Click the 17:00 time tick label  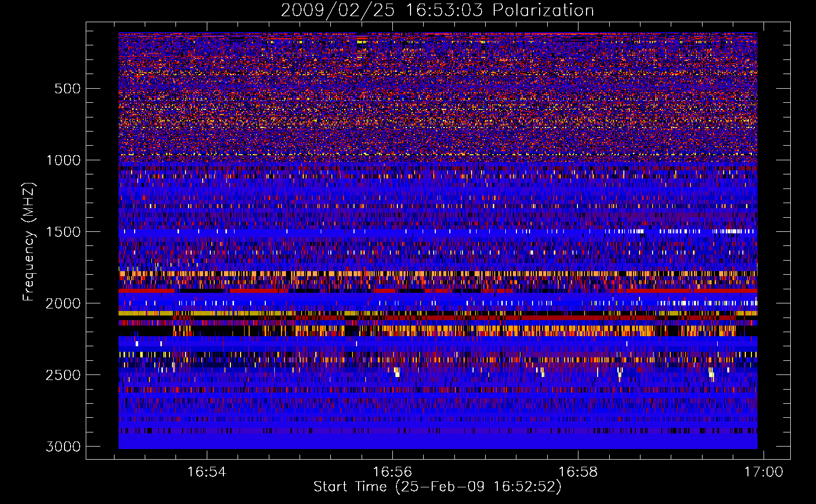[764, 472]
